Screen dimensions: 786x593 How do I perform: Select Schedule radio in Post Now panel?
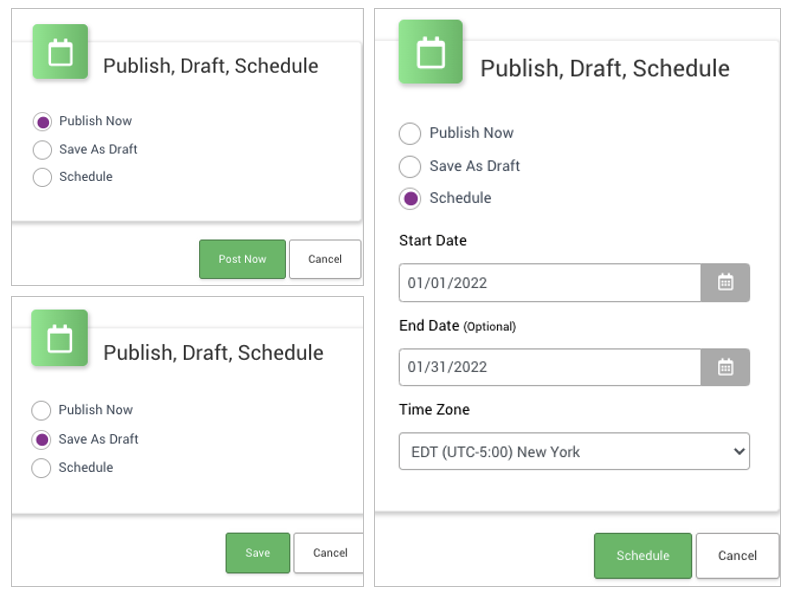pos(42,177)
